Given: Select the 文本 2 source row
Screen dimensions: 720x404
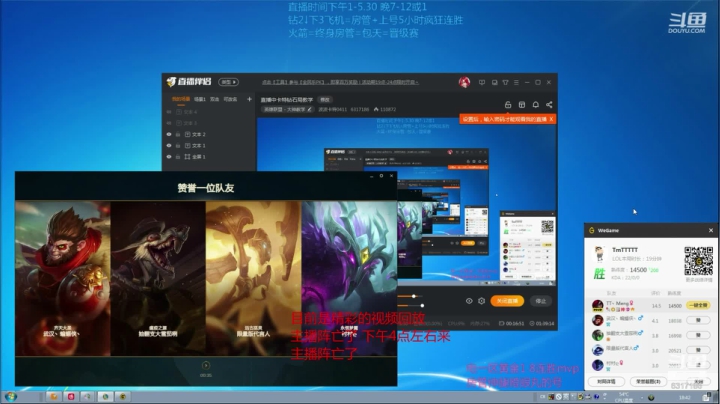Looking at the screenshot, I should pyautogui.click(x=209, y=135).
